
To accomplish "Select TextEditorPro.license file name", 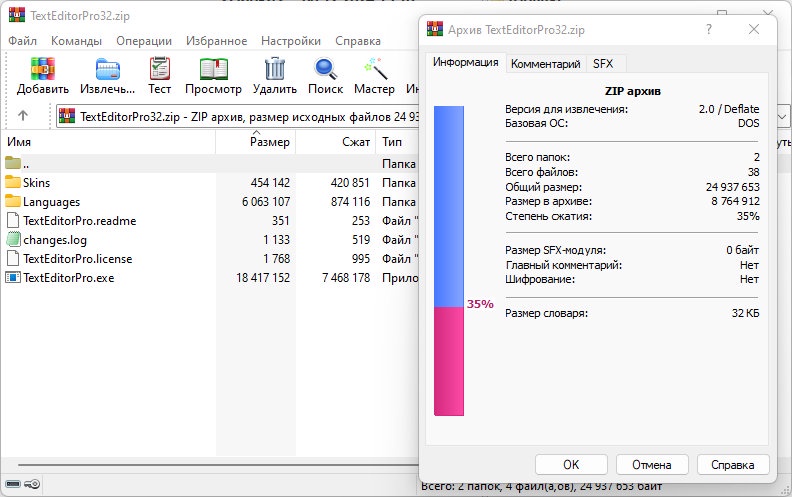I will coord(78,259).
